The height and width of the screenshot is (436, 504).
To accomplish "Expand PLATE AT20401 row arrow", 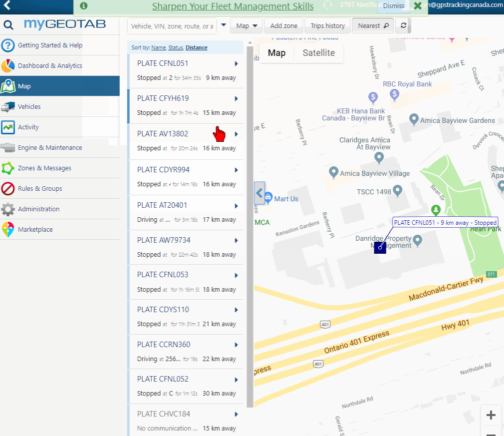I will (x=236, y=206).
